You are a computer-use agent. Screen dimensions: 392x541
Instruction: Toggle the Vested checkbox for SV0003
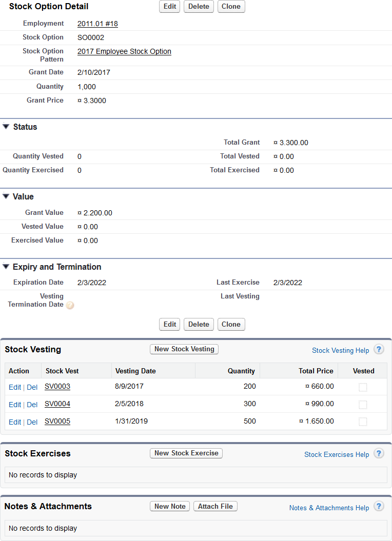pos(363,387)
